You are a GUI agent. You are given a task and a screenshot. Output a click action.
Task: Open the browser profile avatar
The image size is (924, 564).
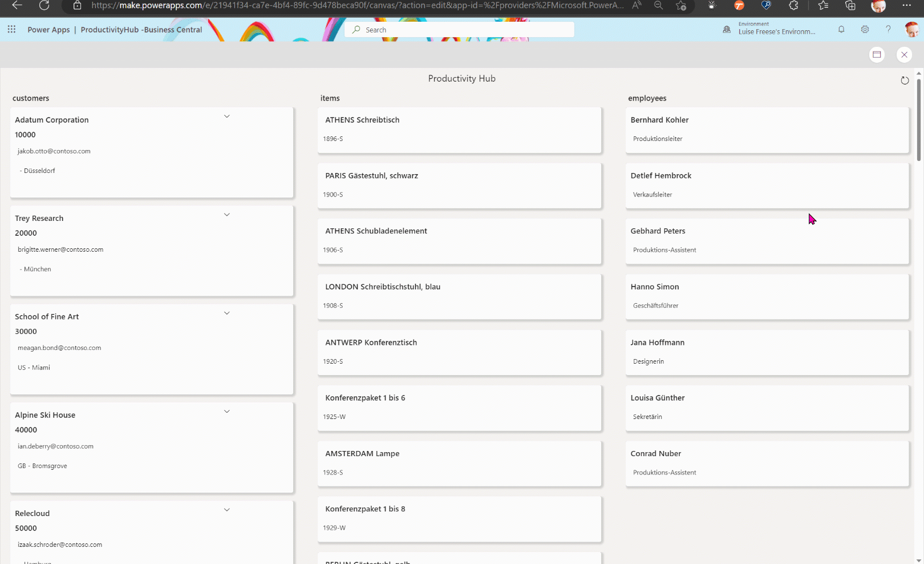878,6
